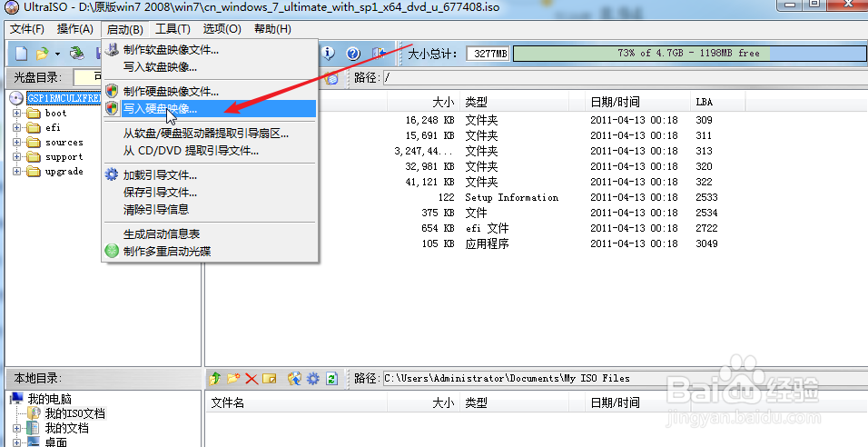
Task: Click the green refresh icon in local toolbar
Action: pyautogui.click(x=331, y=378)
